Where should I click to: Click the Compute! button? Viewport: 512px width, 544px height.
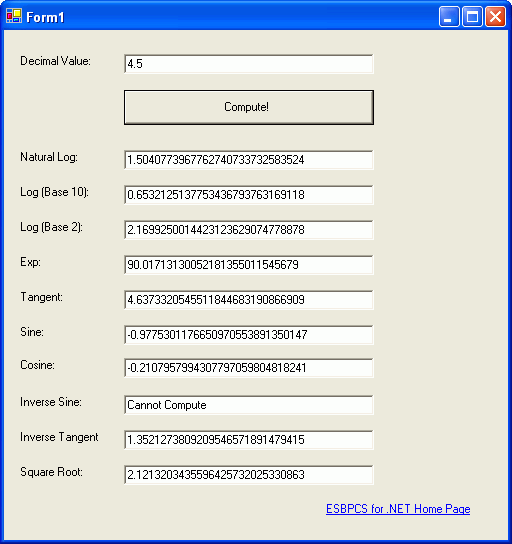(x=249, y=107)
